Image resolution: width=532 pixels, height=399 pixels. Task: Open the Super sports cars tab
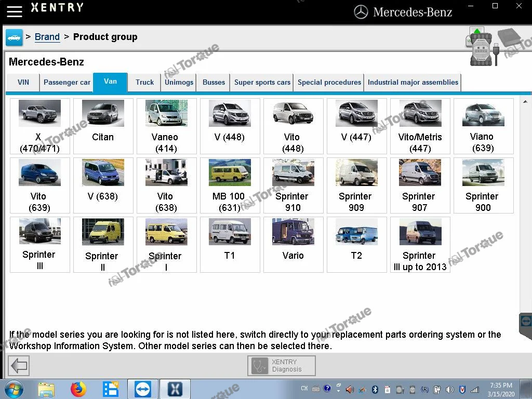[262, 83]
